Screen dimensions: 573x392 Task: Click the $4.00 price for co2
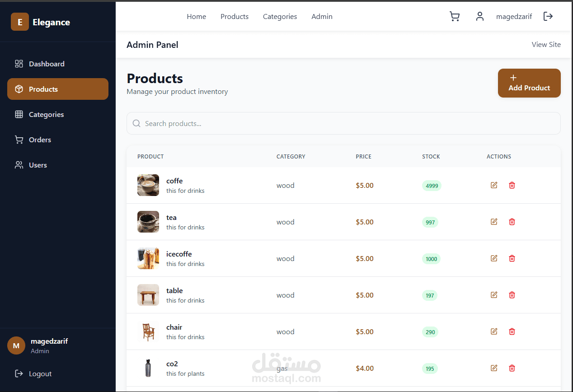pyautogui.click(x=365, y=368)
